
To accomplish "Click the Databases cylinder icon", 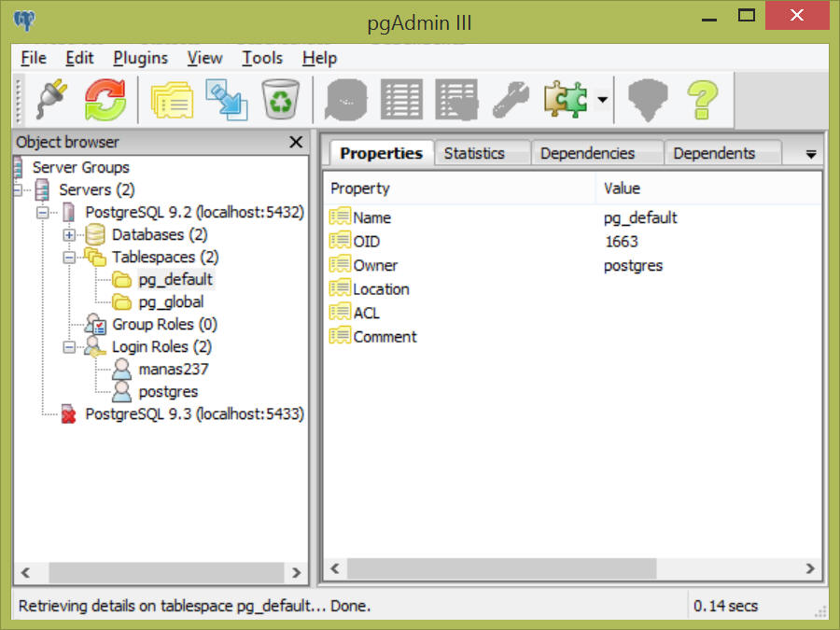I will 95,234.
